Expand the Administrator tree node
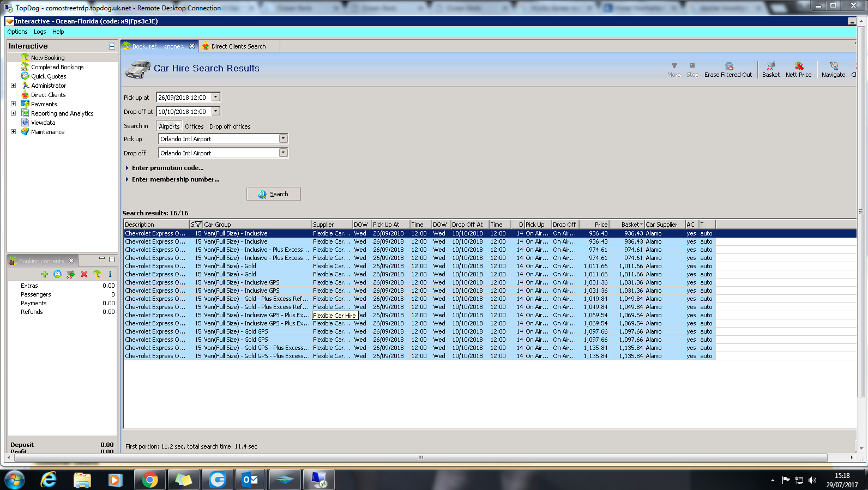Screen dimensions: 868x490 tap(14, 85)
